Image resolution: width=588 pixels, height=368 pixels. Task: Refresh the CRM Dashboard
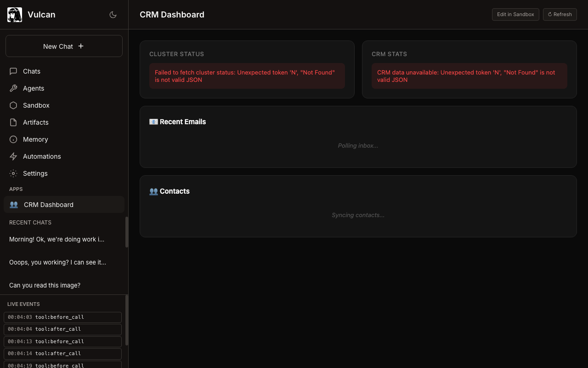(560, 14)
